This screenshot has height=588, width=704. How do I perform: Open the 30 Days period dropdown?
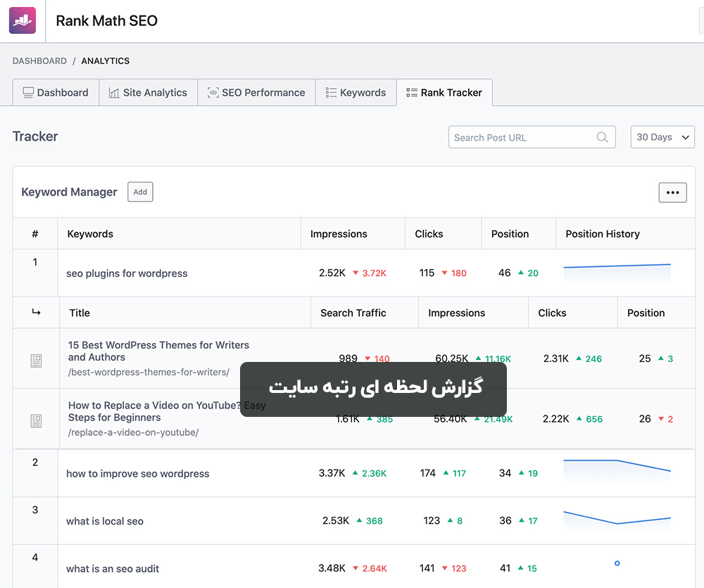[x=662, y=137]
